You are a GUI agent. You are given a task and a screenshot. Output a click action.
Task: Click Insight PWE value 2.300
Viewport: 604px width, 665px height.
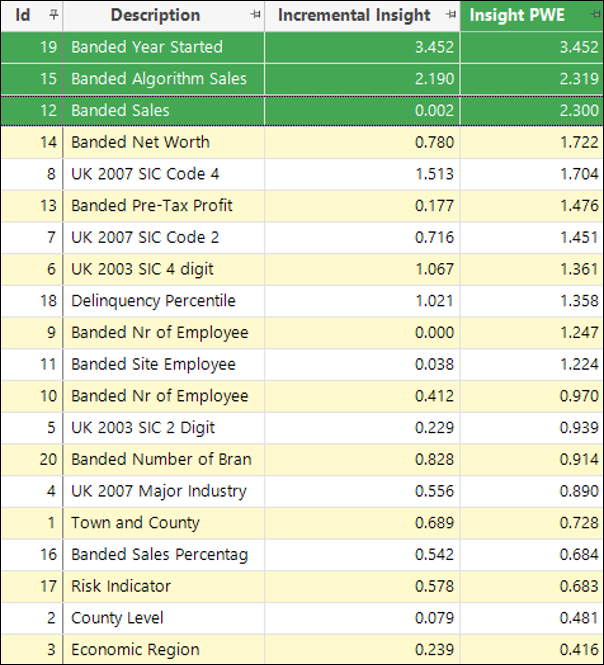pyautogui.click(x=579, y=111)
